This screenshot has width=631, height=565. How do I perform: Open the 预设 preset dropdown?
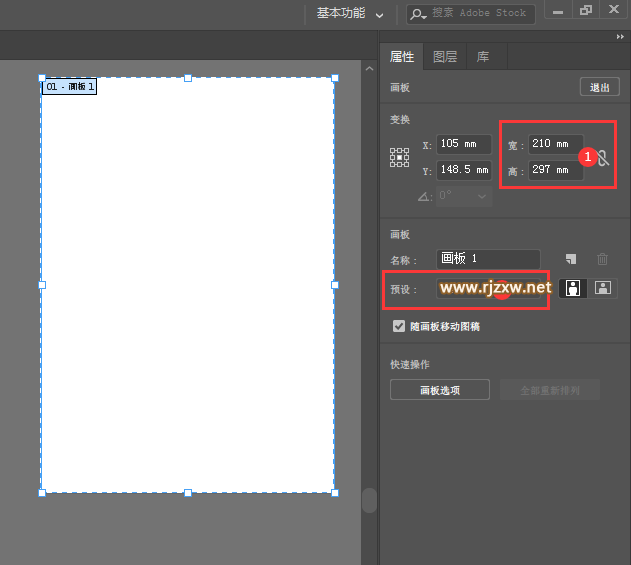pos(488,288)
